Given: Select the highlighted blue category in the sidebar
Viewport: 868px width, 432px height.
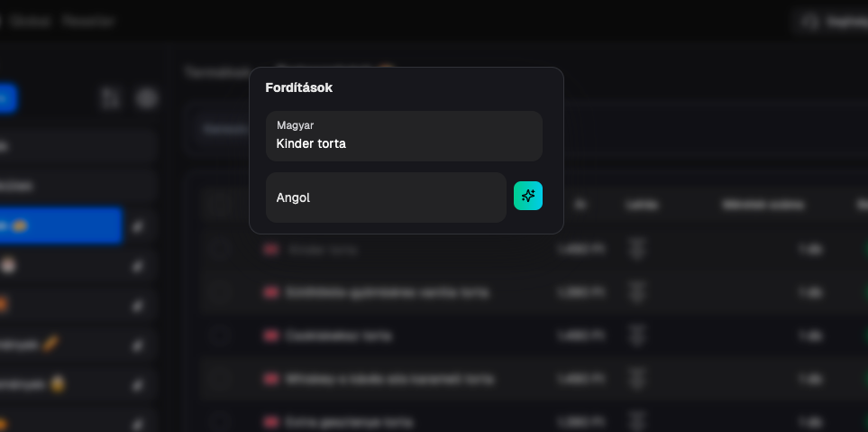Looking at the screenshot, I should pyautogui.click(x=59, y=225).
